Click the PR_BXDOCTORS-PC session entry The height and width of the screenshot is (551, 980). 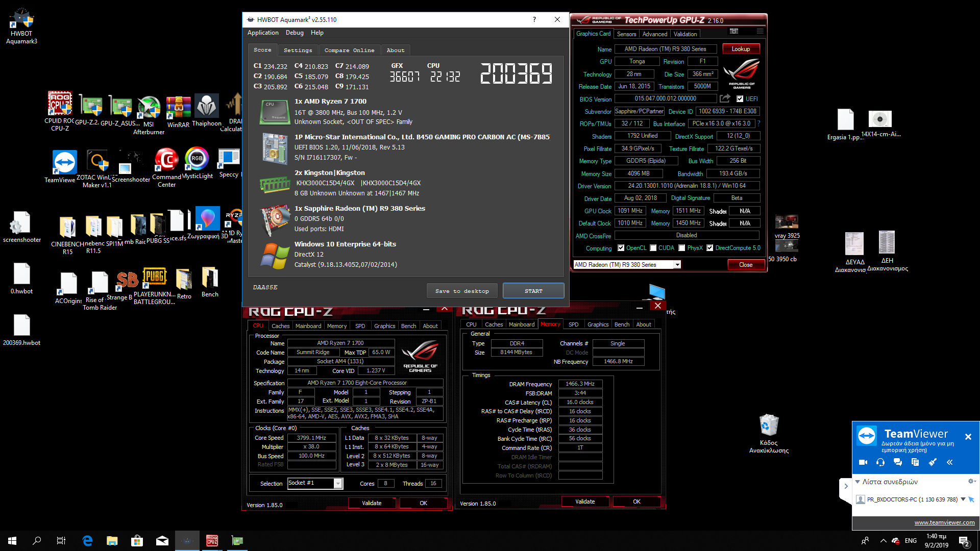click(x=912, y=499)
